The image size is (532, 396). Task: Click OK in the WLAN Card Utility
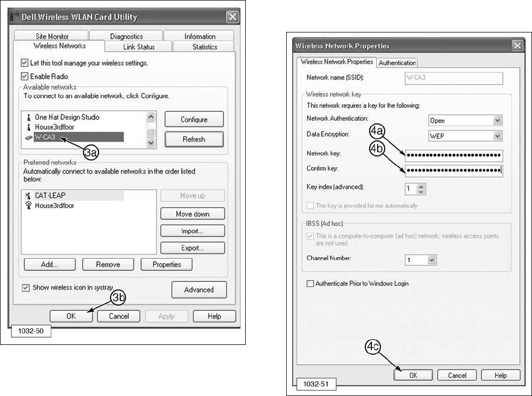click(x=71, y=316)
